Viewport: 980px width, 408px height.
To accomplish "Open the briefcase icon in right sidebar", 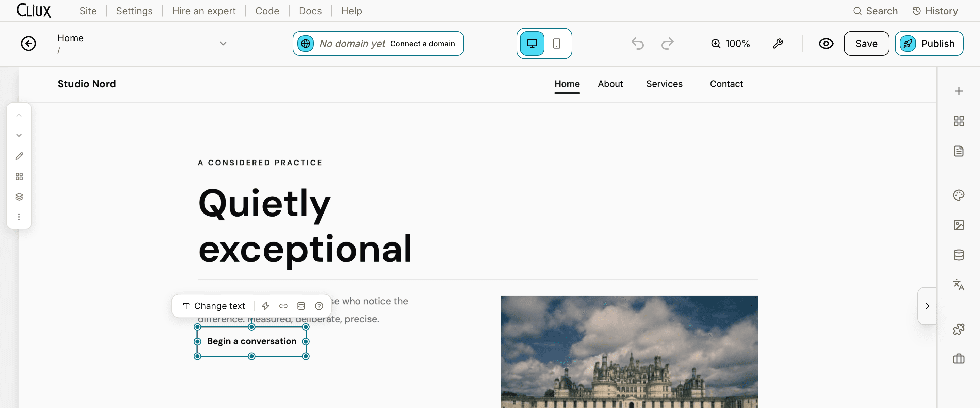I will [x=958, y=359].
